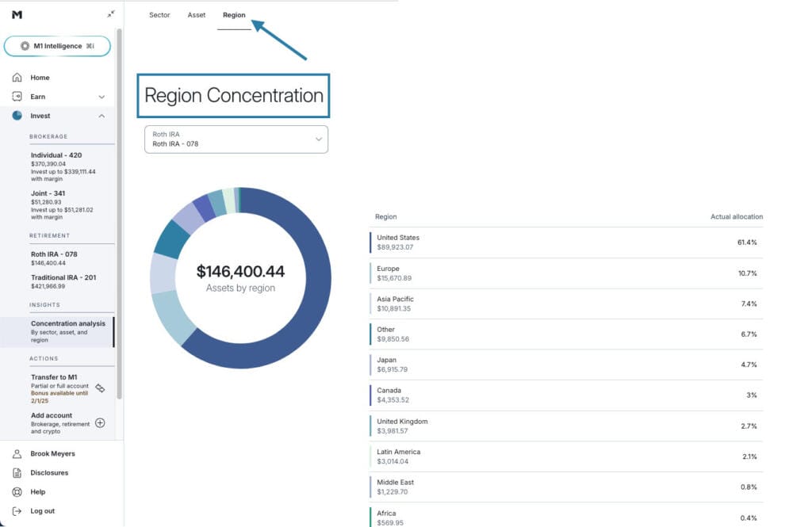Switch to the Asset tab

pos(197,15)
